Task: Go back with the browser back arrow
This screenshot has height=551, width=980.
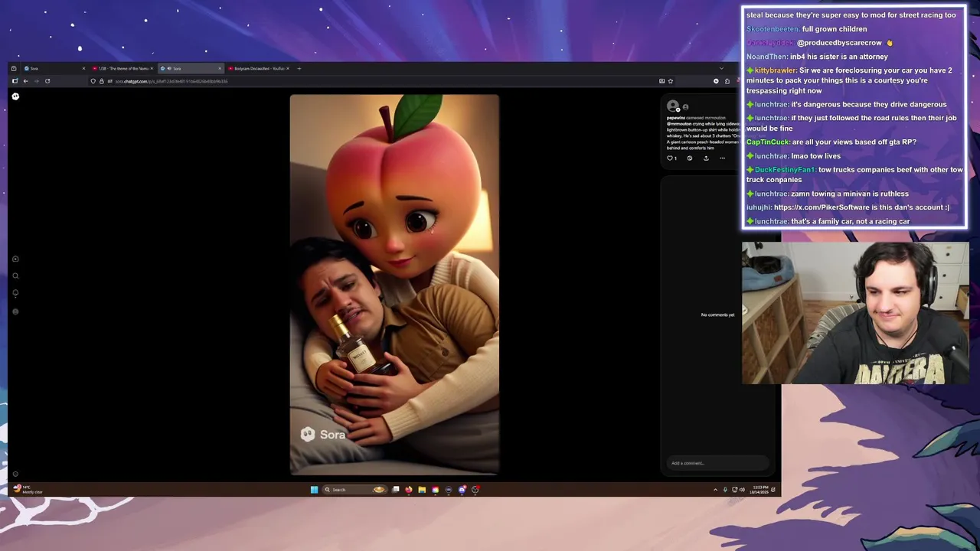Action: coord(25,81)
